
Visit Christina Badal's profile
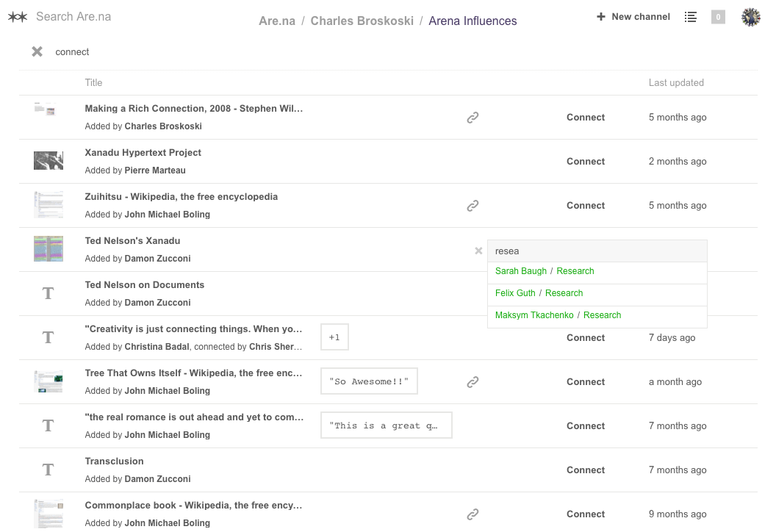tap(157, 346)
